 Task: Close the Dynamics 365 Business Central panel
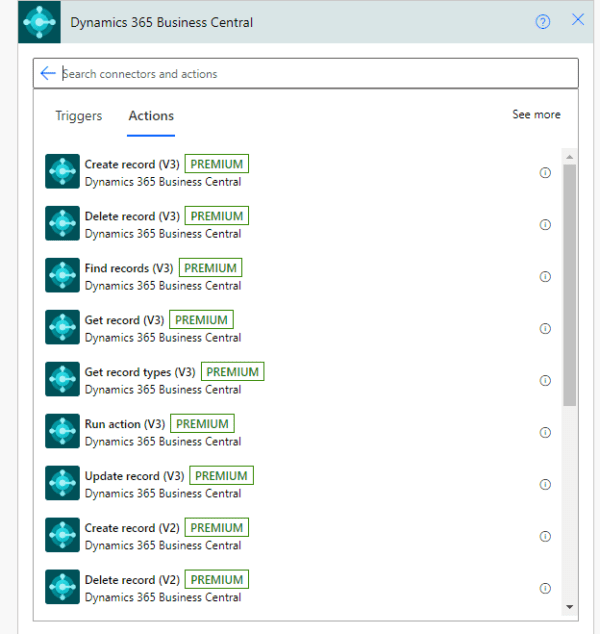577,20
